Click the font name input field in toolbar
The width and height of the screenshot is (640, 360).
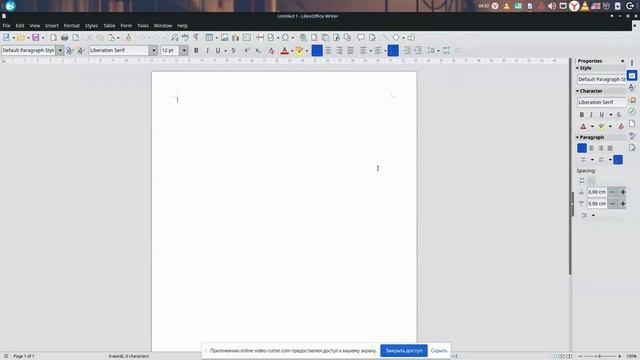pos(119,51)
